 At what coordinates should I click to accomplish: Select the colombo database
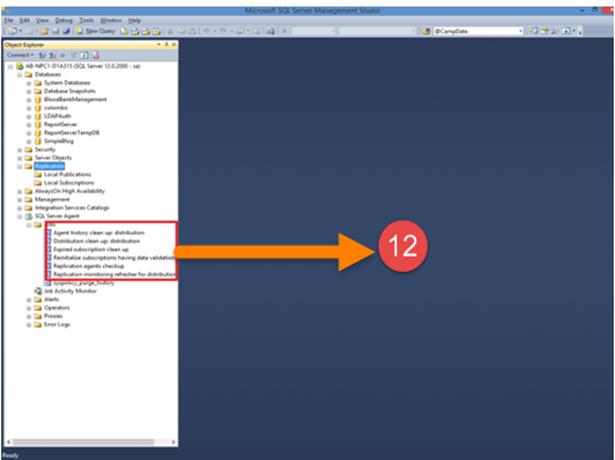(56, 108)
